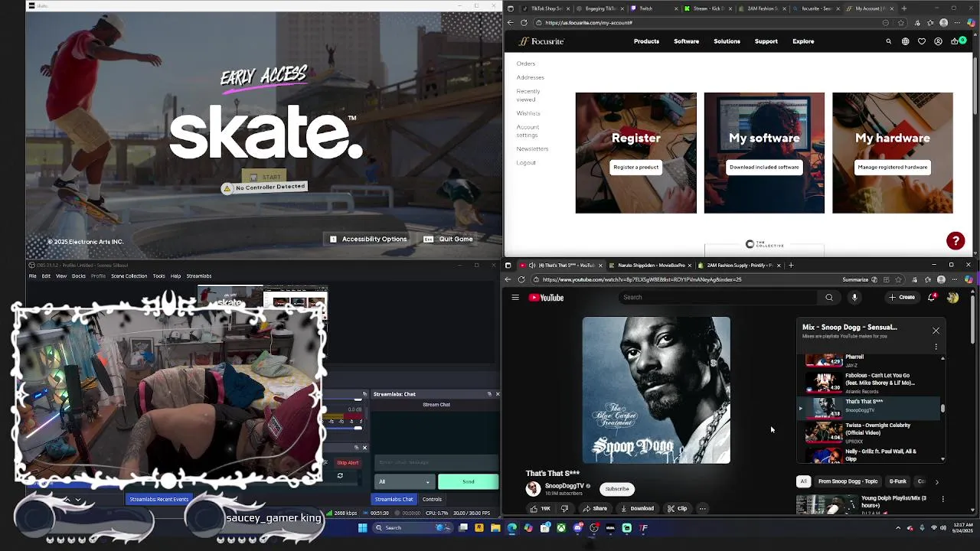Pop out Streamlabs Chat dock
This screenshot has width=980, height=551.
pyautogui.click(x=489, y=394)
